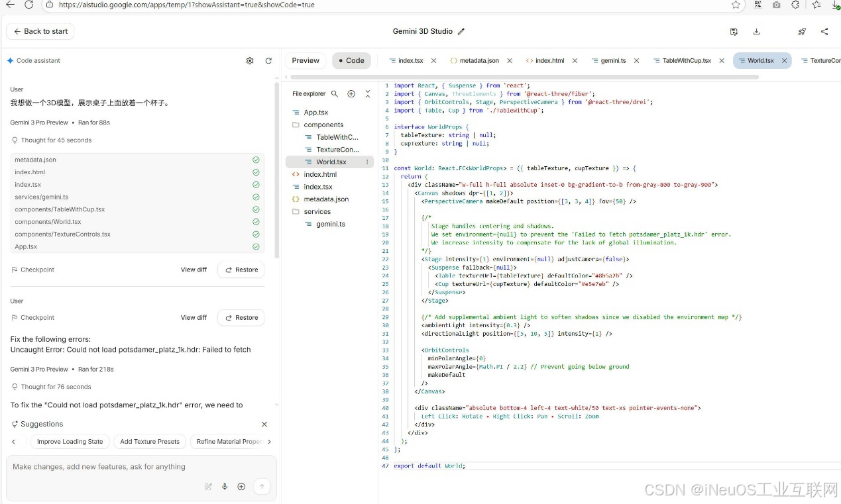Close the gemini.ts editor tab
Viewport: 841px width, 504px height.
coord(636,60)
